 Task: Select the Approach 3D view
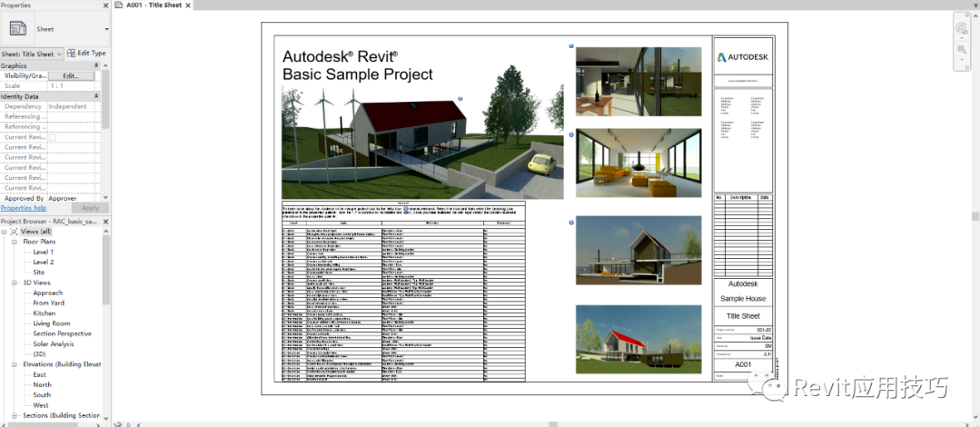47,293
